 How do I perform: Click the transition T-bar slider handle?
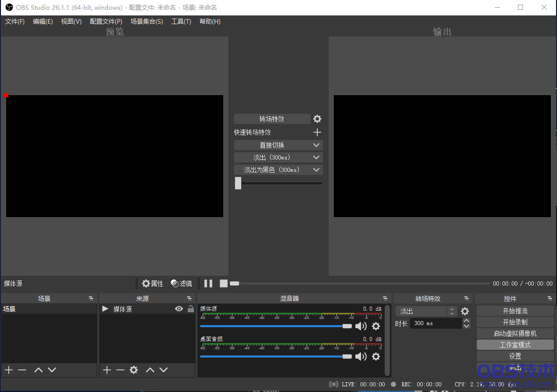click(x=238, y=183)
